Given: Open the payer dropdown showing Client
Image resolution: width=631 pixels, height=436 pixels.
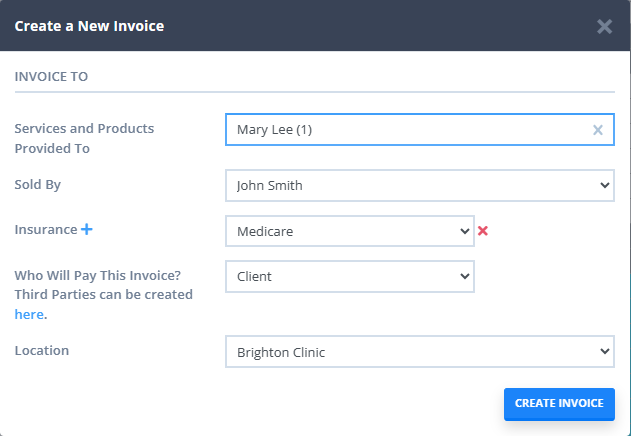Looking at the screenshot, I should (349, 276).
